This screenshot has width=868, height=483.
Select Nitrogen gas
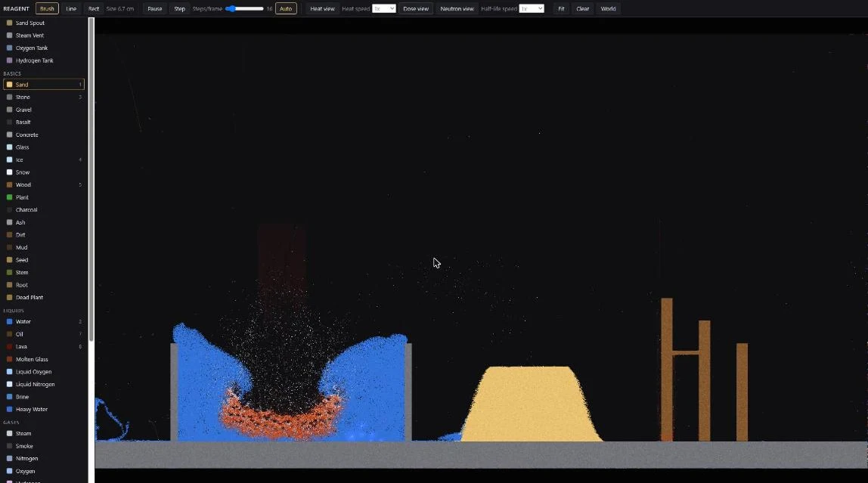click(44, 458)
